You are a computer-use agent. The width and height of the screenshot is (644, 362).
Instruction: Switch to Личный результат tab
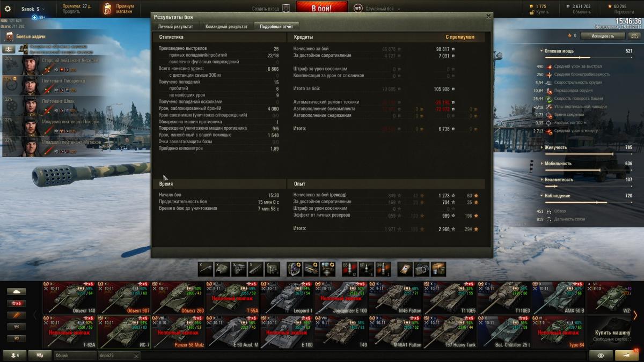(175, 26)
